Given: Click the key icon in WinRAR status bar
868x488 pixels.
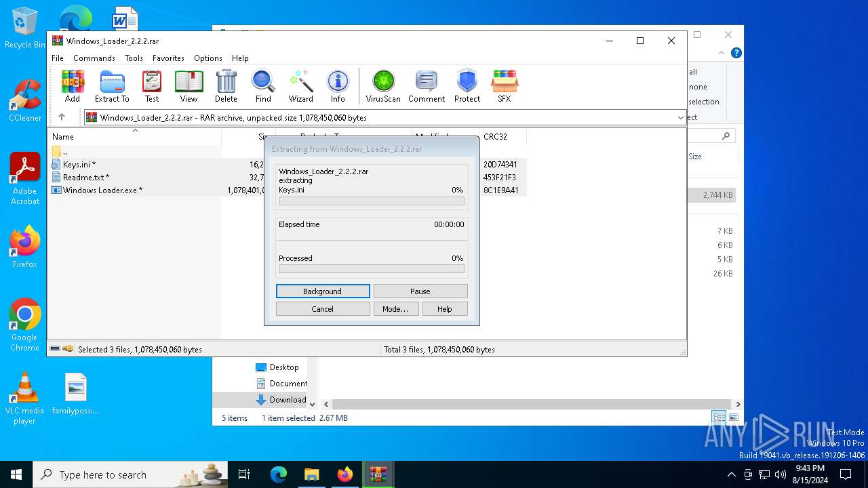Looking at the screenshot, I should (68, 349).
